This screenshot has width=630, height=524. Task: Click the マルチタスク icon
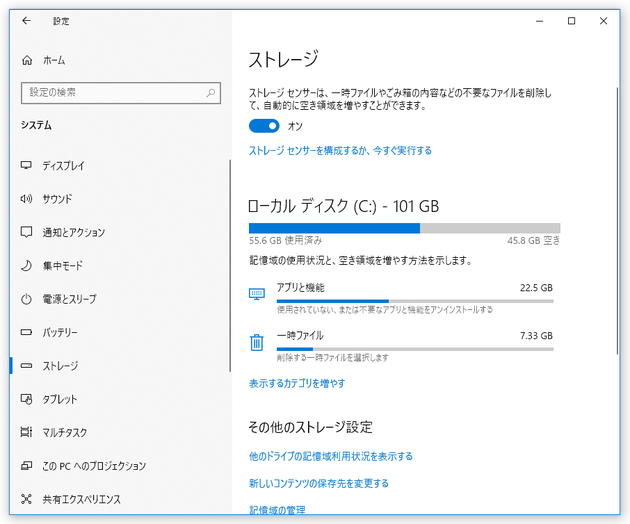point(26,432)
